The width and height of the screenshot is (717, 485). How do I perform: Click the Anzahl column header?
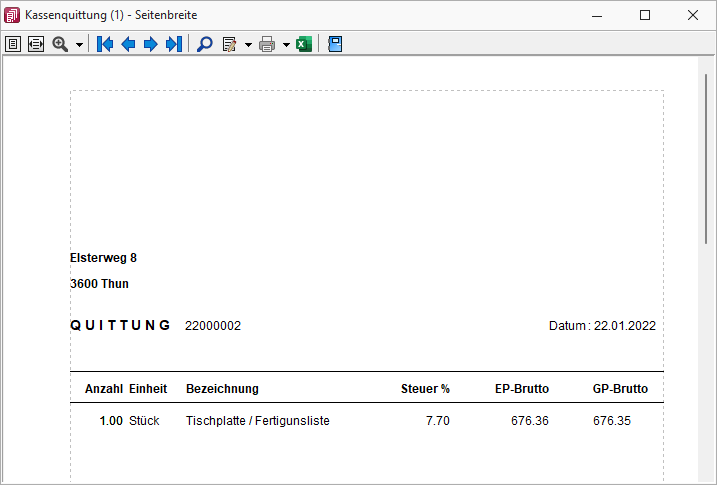[104, 389]
